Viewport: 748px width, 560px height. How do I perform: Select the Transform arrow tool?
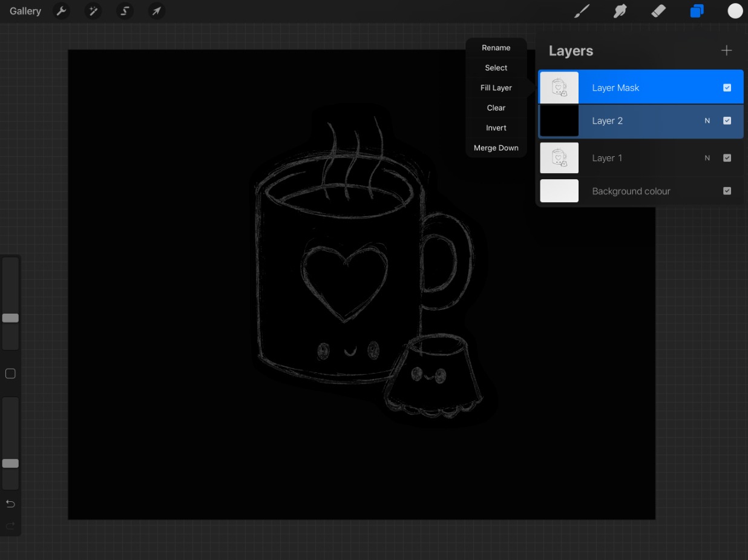(x=157, y=10)
